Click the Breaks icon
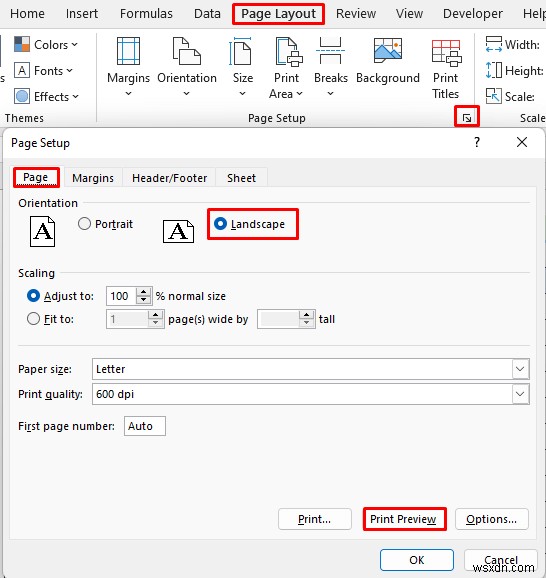Viewport: 546px width, 578px height. click(330, 51)
